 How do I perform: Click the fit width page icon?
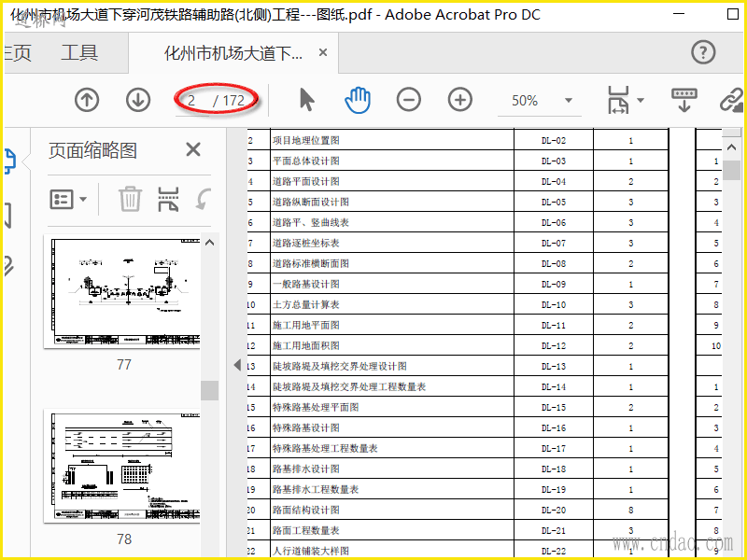point(618,100)
